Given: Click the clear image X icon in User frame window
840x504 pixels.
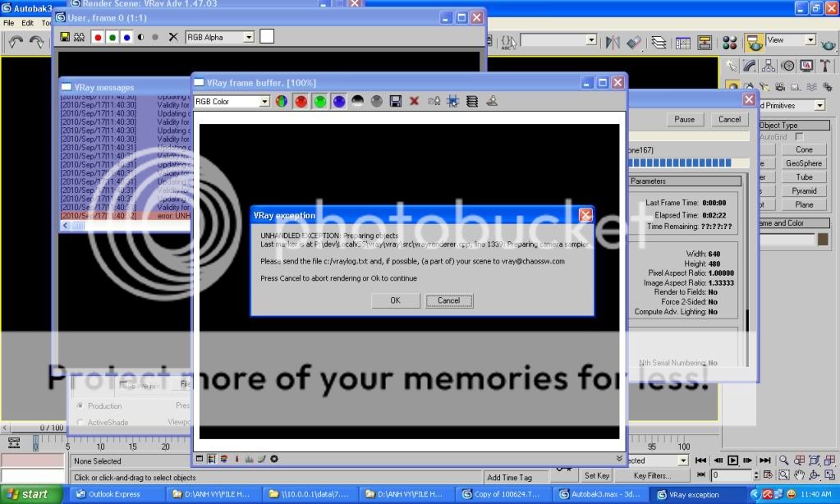Looking at the screenshot, I should (173, 37).
